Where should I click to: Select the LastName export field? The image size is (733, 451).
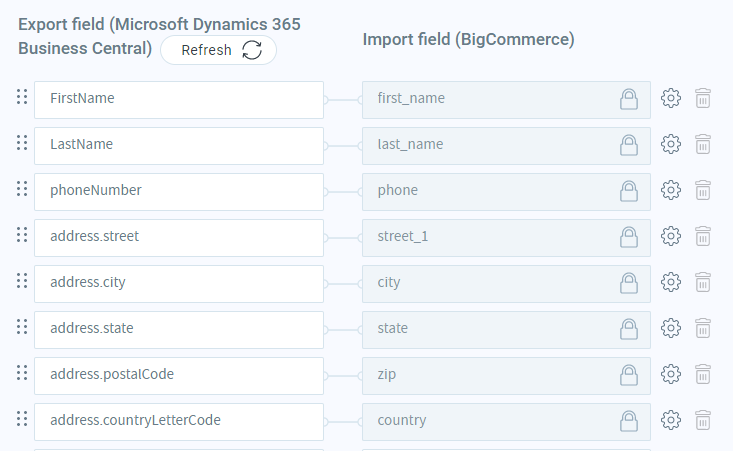179,146
